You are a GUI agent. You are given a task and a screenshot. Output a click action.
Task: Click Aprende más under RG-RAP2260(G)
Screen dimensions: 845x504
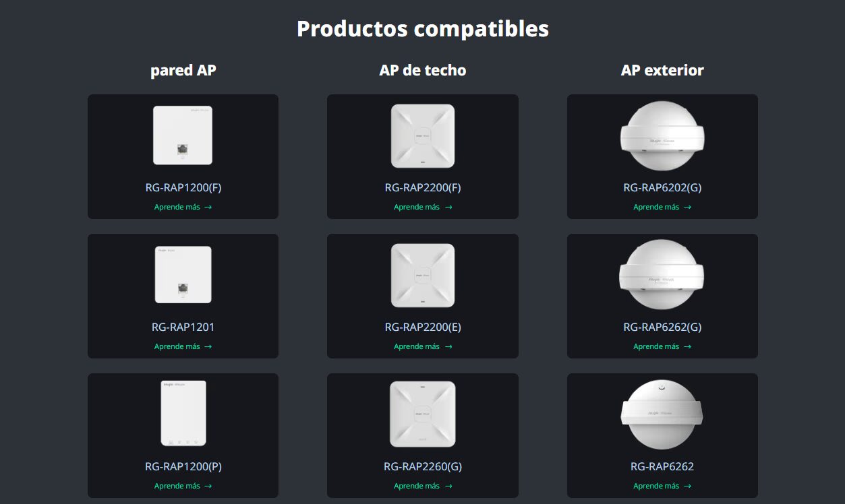pyautogui.click(x=423, y=486)
